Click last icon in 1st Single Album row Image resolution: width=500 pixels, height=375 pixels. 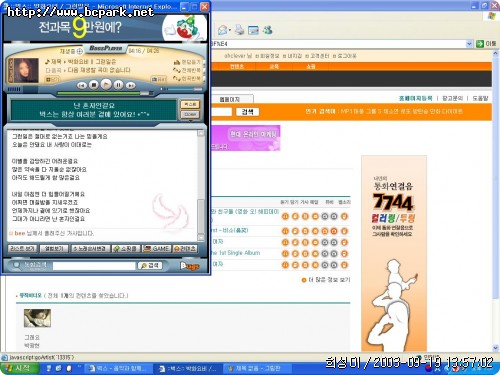[x=344, y=254]
